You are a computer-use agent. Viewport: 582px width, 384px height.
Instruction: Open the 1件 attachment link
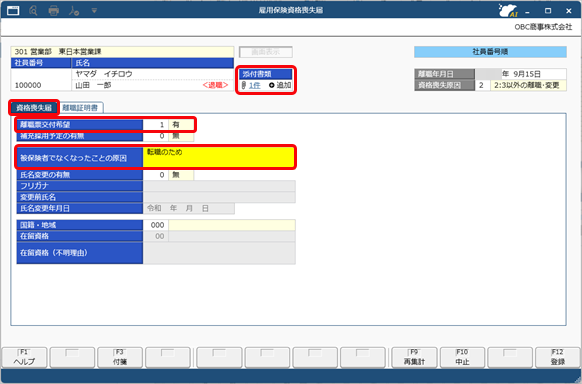coord(255,85)
